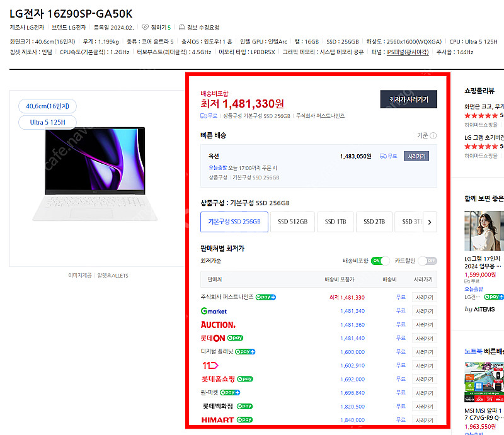
Task: Click 사러가기 in the 롯데홈쇼핑 row
Action: [x=424, y=379]
